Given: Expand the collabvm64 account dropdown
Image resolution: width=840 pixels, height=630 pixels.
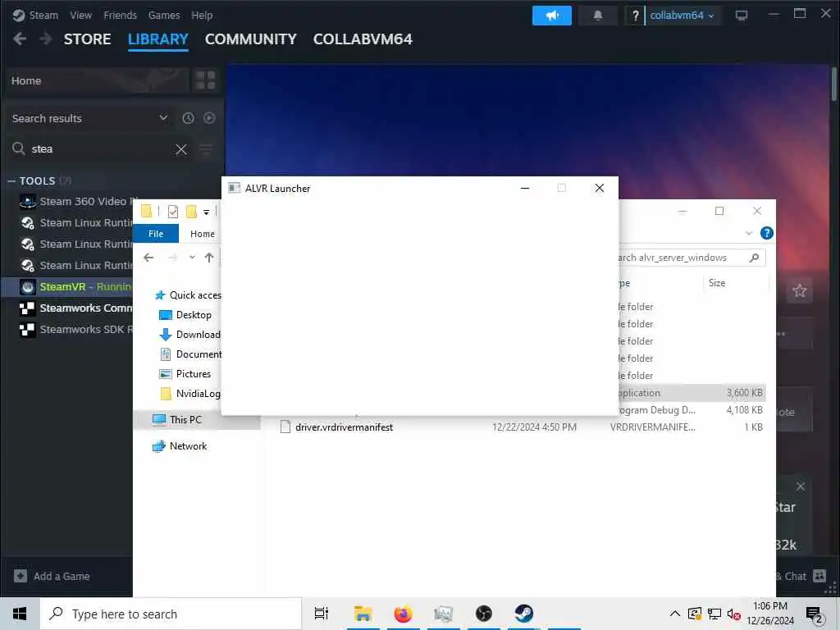Looking at the screenshot, I should tap(682, 16).
